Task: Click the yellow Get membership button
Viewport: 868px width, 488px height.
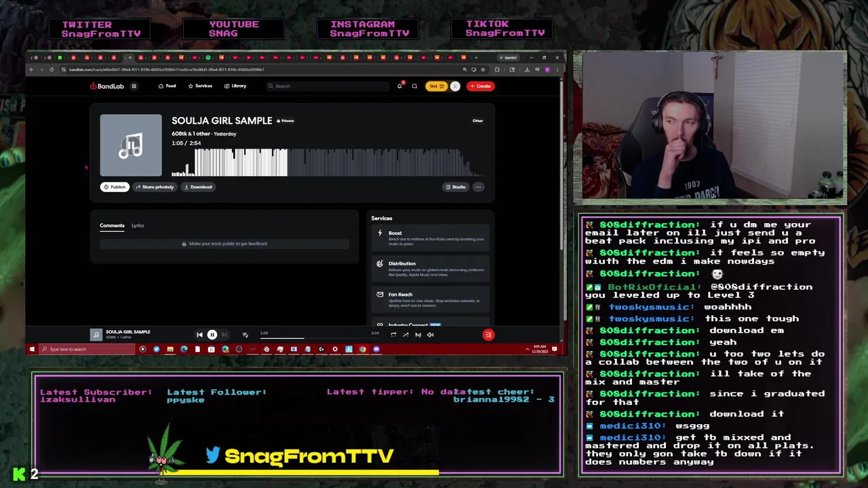Action: pyautogui.click(x=435, y=86)
